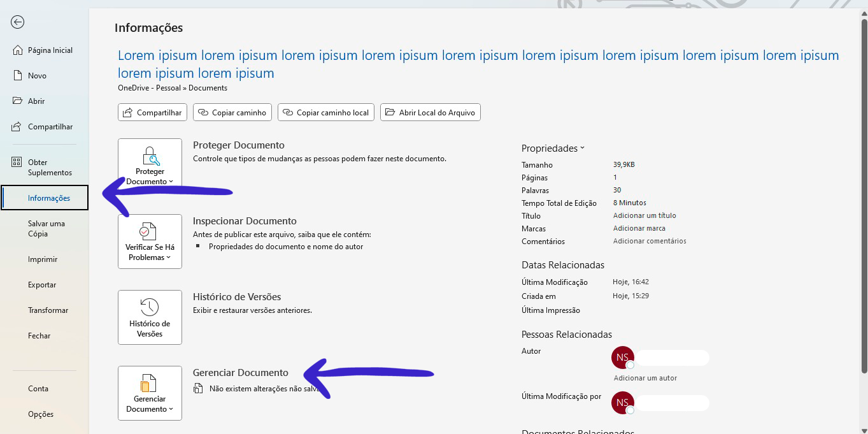Click the Novo document icon

(18, 76)
